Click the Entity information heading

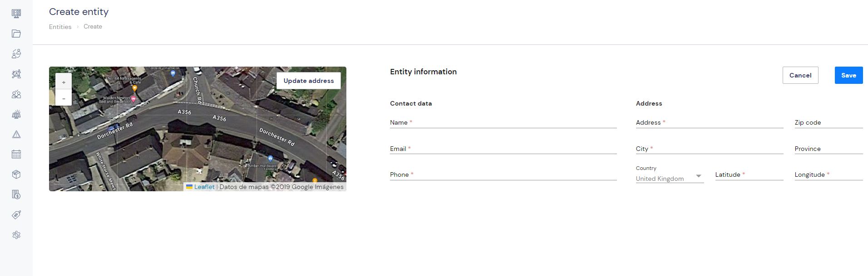pyautogui.click(x=423, y=72)
